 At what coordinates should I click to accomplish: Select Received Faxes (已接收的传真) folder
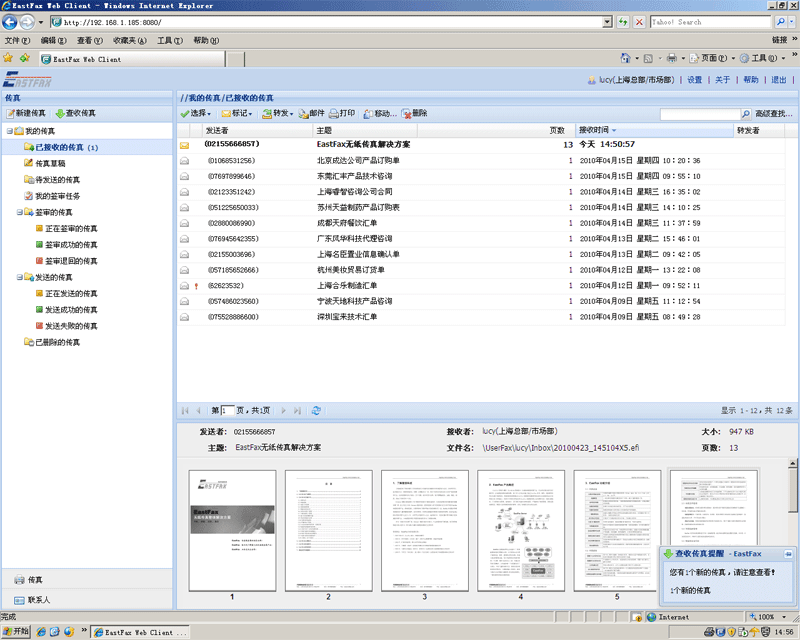(61, 147)
